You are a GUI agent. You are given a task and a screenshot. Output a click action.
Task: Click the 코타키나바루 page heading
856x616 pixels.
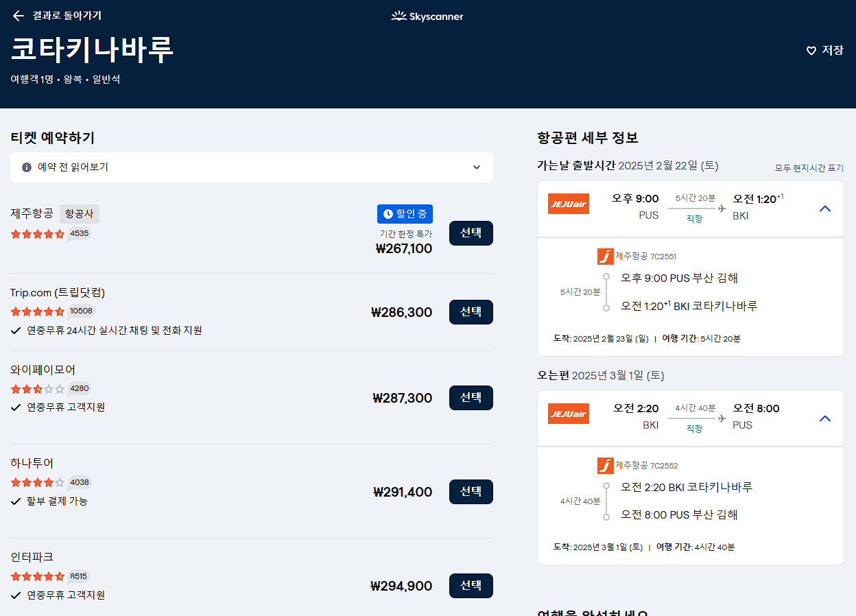pos(92,49)
